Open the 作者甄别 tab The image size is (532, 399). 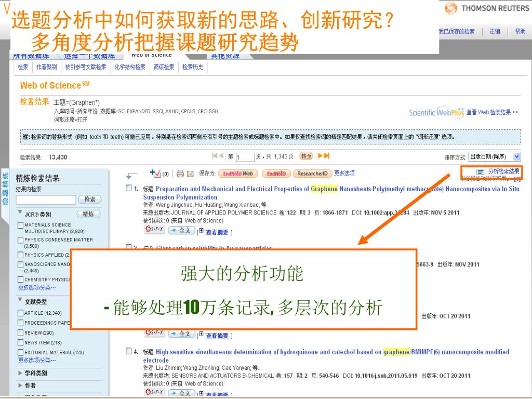click(46, 67)
